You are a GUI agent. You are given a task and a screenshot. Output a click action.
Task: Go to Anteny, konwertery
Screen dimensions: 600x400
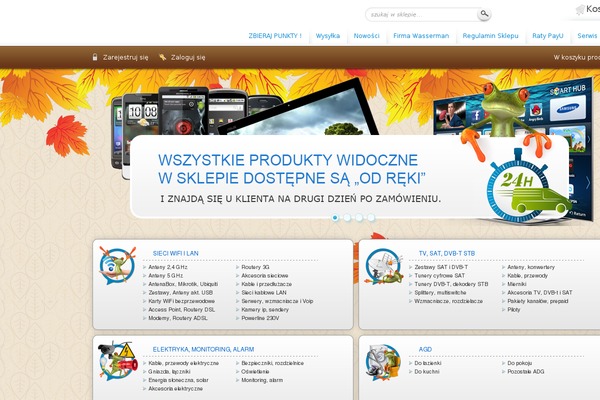[x=531, y=267]
